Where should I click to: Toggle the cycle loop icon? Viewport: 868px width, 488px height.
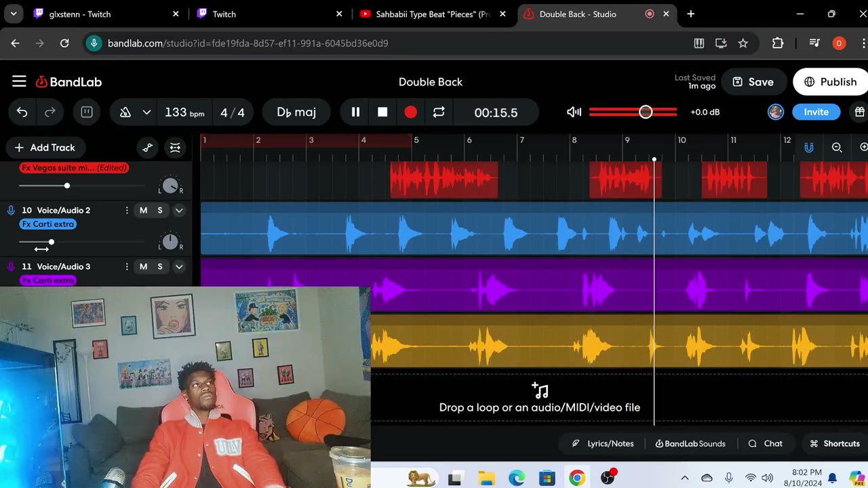click(x=439, y=113)
